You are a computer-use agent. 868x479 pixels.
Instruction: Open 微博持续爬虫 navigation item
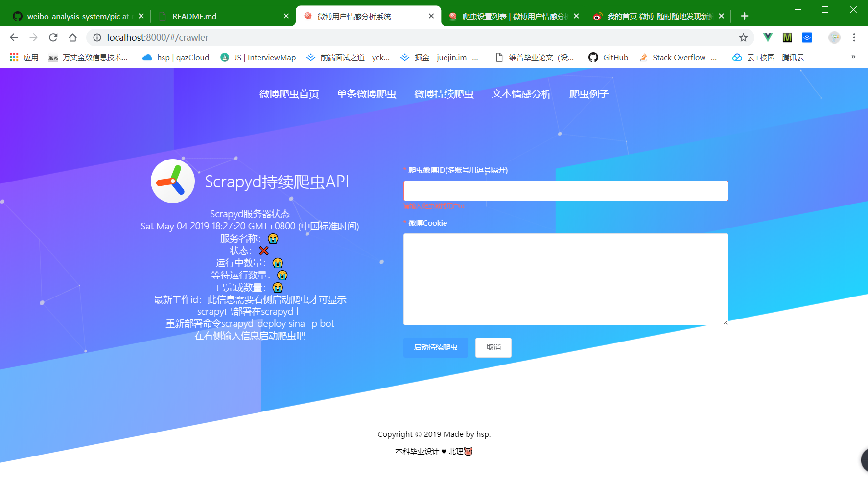(444, 94)
